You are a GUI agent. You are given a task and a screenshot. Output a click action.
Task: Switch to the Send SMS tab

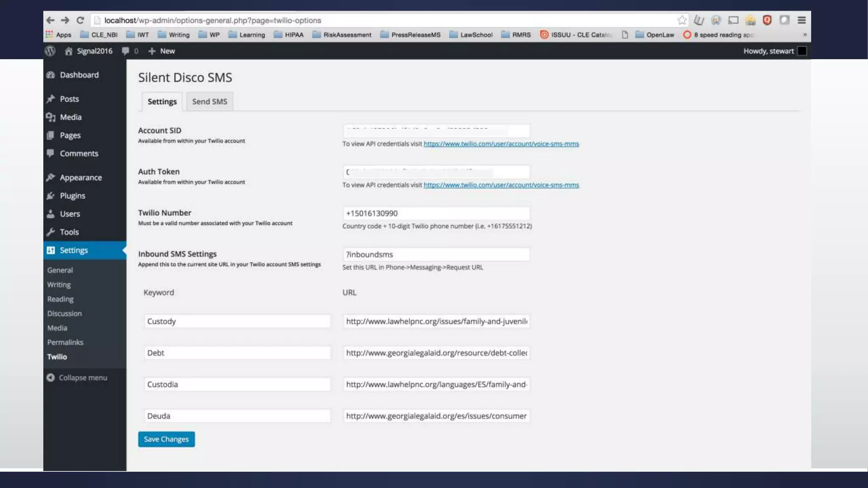coord(209,102)
